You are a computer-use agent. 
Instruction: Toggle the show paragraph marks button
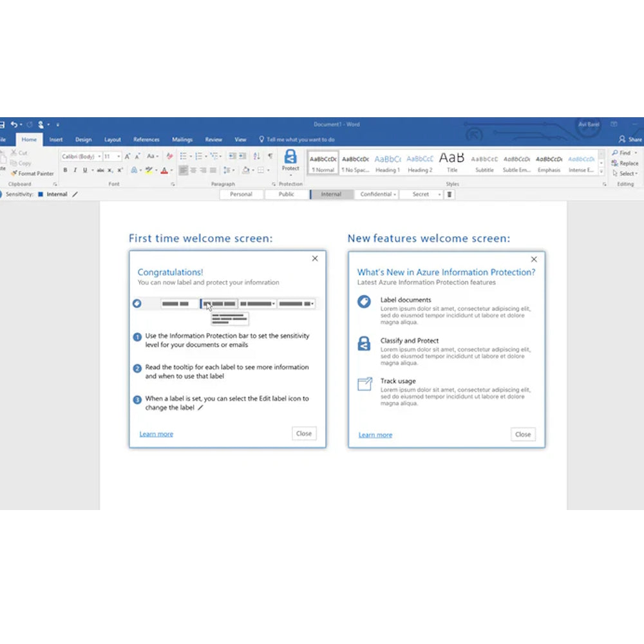[x=270, y=156]
